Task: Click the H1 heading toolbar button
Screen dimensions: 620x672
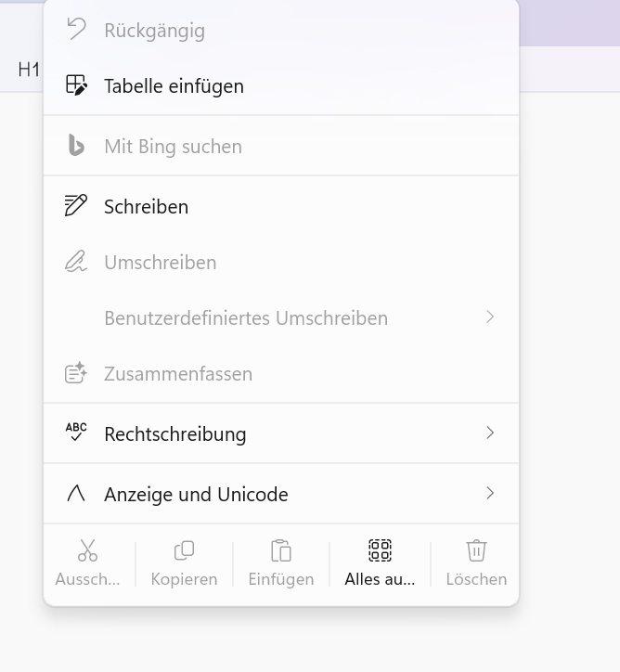Action: click(29, 70)
